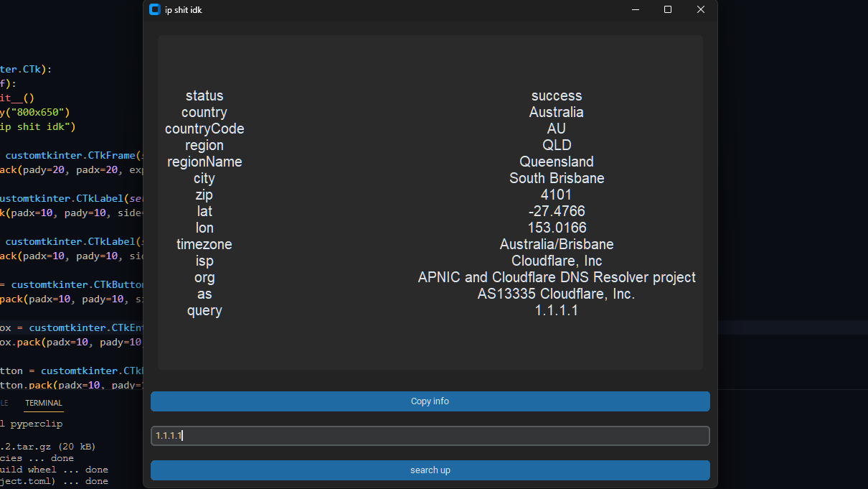
Task: Click the Queensland regionName value
Action: click(x=556, y=162)
